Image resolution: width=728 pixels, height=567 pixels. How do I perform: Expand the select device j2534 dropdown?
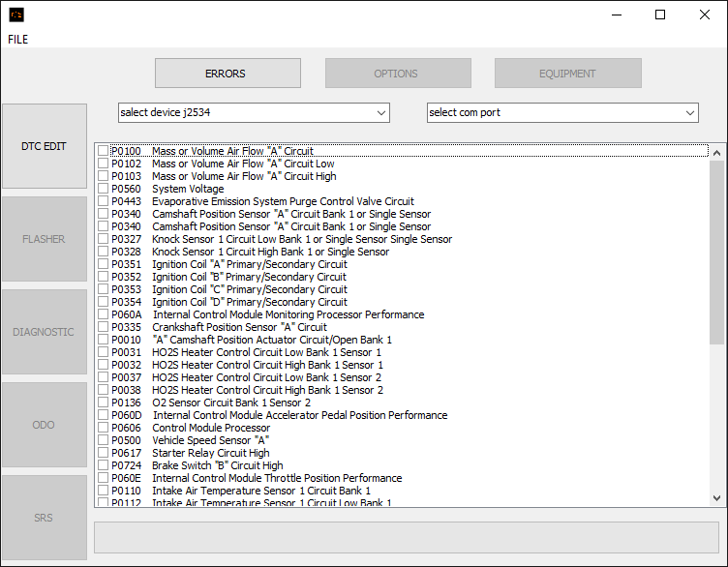(x=254, y=113)
